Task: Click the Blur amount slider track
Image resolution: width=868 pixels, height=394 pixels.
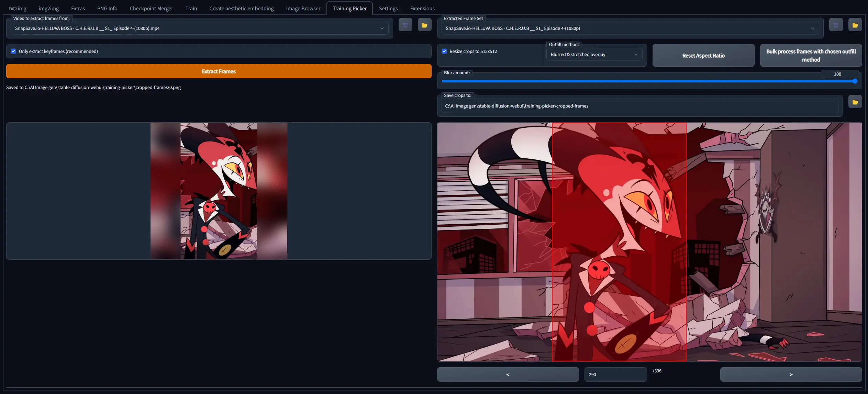Action: 649,81
